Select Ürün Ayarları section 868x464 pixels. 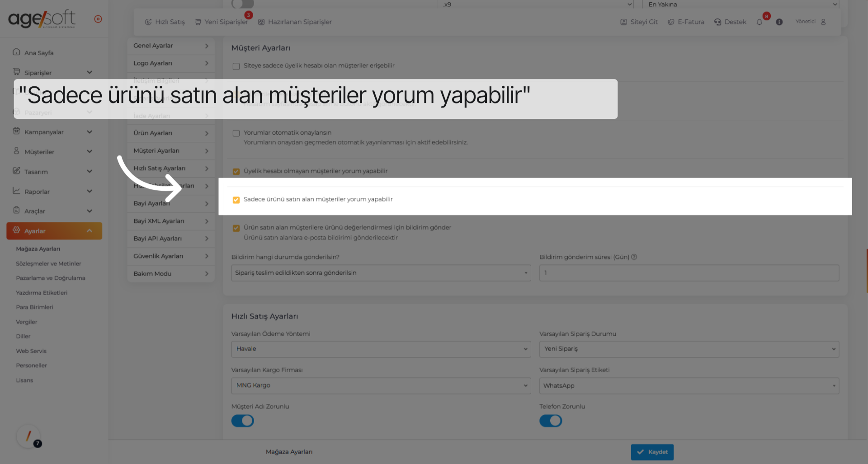point(171,133)
